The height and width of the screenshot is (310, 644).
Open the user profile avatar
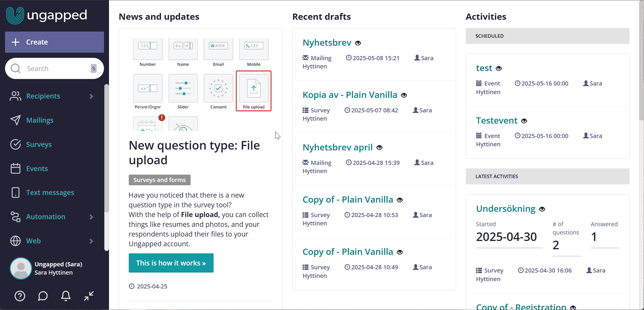(x=21, y=268)
